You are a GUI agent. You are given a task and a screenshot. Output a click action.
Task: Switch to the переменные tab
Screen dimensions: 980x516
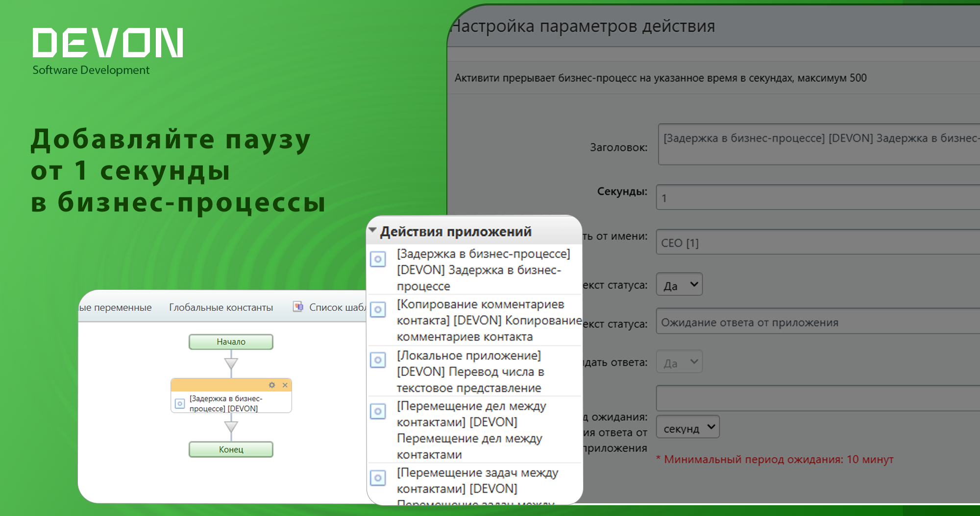[x=116, y=307]
